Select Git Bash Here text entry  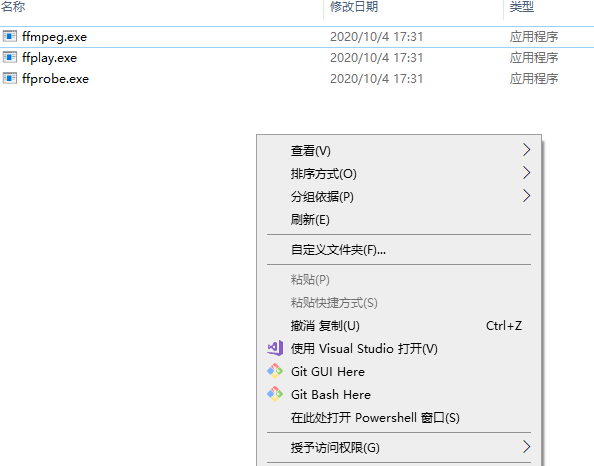coord(331,395)
